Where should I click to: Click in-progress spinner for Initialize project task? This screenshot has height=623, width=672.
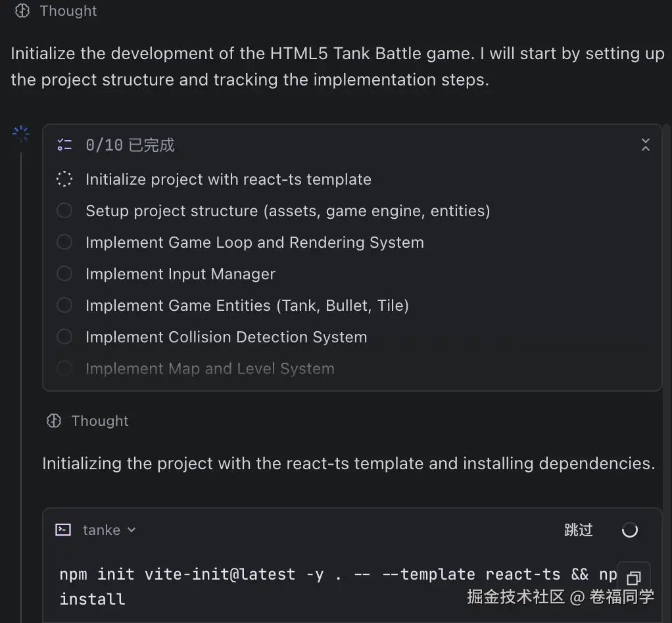64,179
